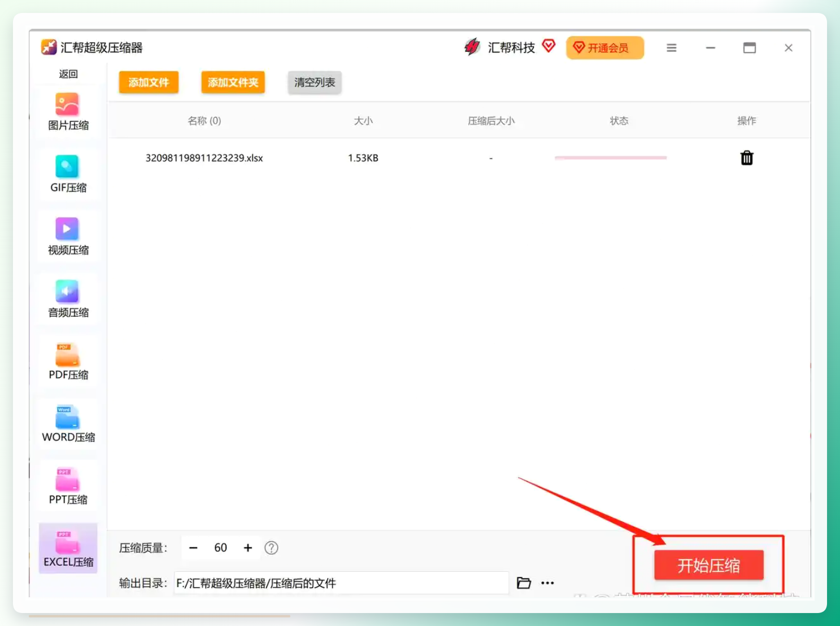This screenshot has width=840, height=626.
Task: Select the PPT压缩 sidebar item
Action: (68, 487)
